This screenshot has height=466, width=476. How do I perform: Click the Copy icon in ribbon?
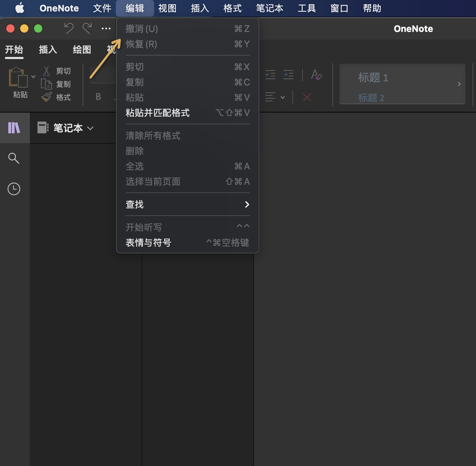(x=46, y=84)
